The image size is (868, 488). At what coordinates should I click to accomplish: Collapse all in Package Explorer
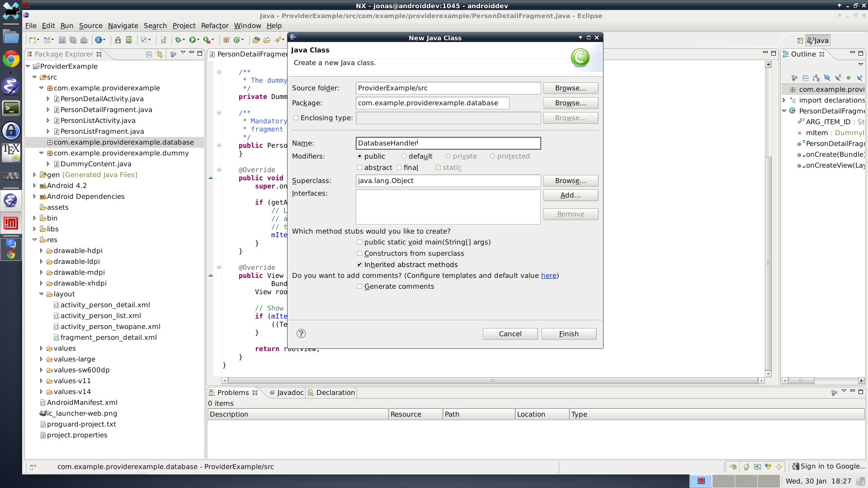[x=149, y=54]
